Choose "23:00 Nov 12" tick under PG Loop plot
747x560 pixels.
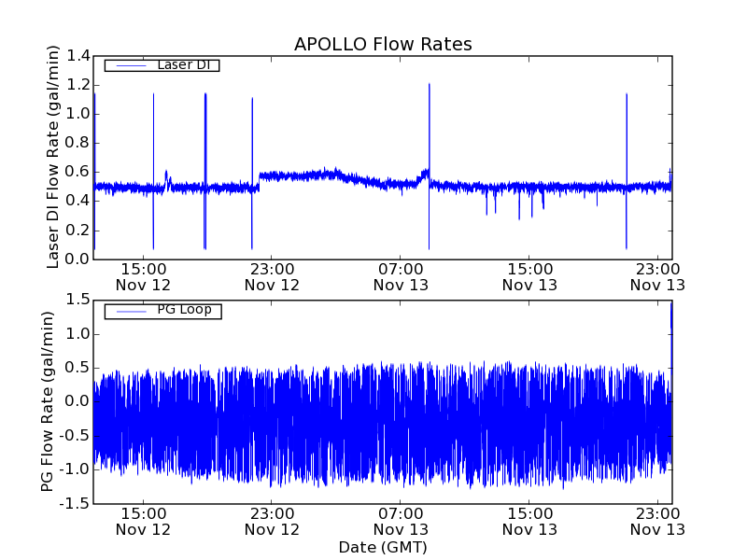272,522
